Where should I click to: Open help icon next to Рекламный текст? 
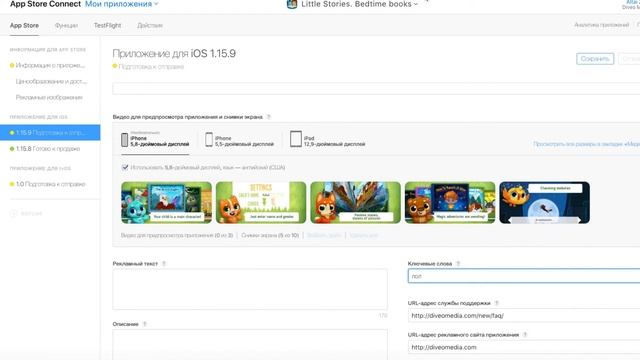coord(164,264)
